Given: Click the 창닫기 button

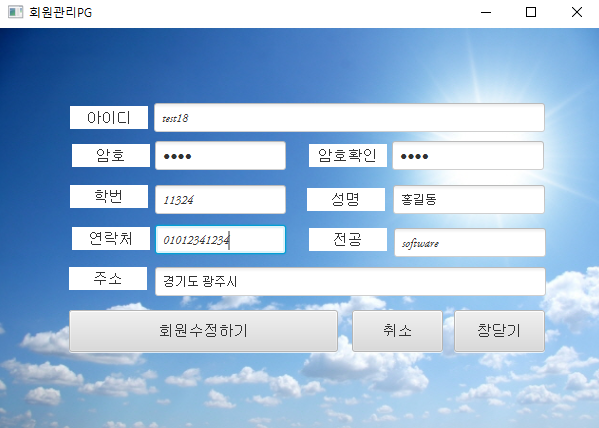Looking at the screenshot, I should click(499, 331).
